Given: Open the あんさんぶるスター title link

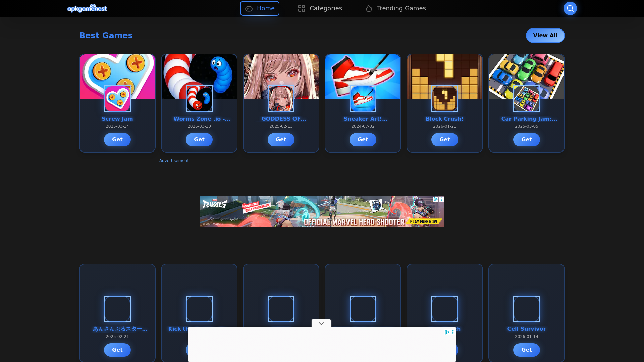Looking at the screenshot, I should pos(120,329).
